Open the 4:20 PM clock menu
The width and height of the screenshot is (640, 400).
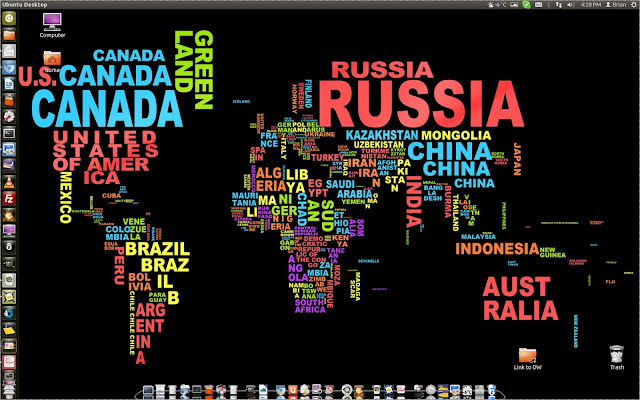click(x=590, y=4)
